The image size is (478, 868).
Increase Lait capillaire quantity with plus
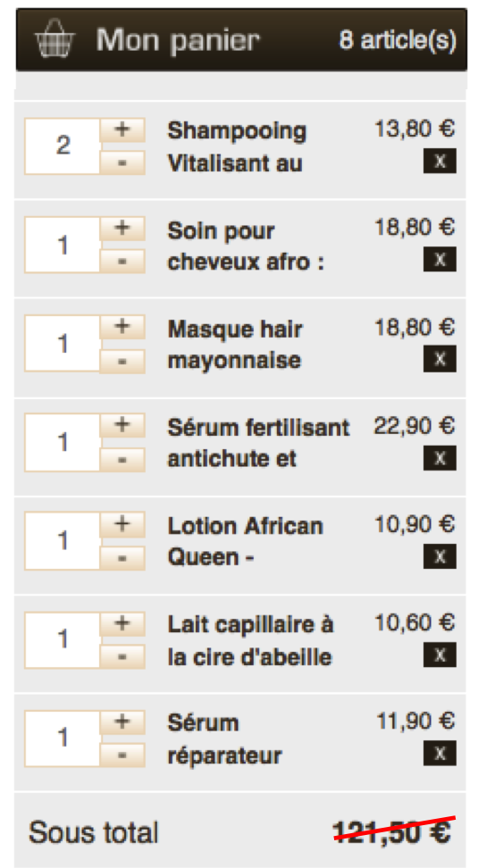(122, 624)
